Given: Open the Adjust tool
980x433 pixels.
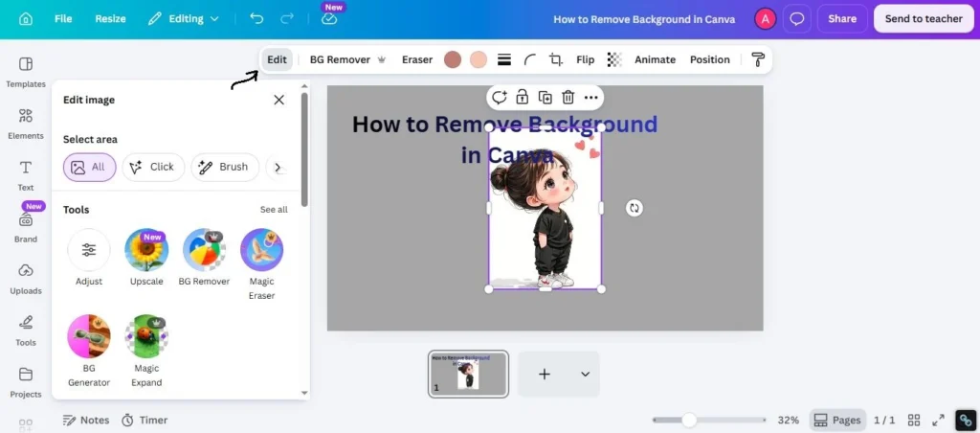Looking at the screenshot, I should point(89,257).
